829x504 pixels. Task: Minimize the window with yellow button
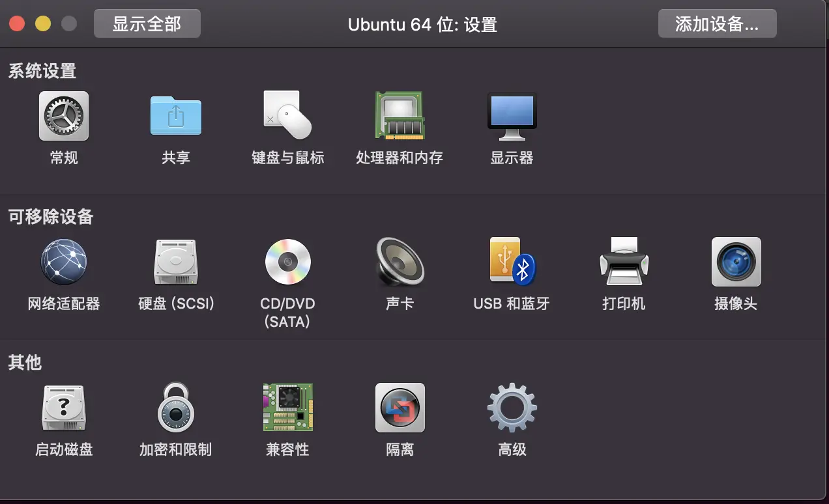click(x=43, y=24)
